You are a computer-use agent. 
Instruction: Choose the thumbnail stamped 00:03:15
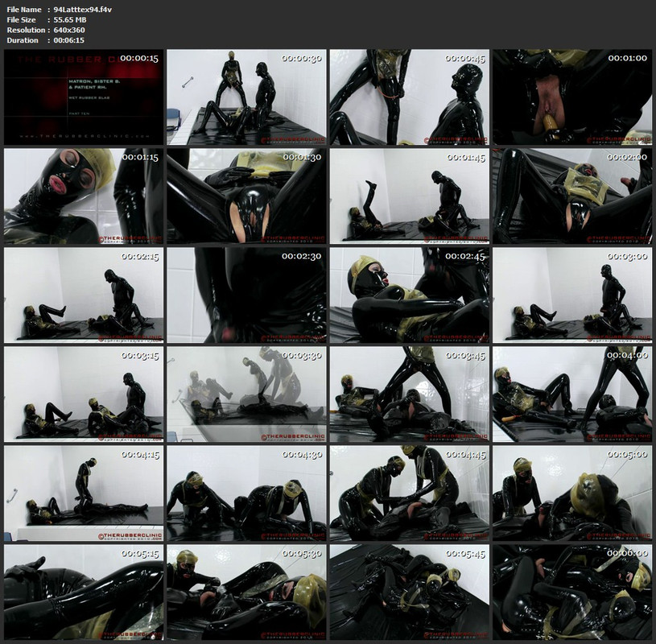click(84, 394)
